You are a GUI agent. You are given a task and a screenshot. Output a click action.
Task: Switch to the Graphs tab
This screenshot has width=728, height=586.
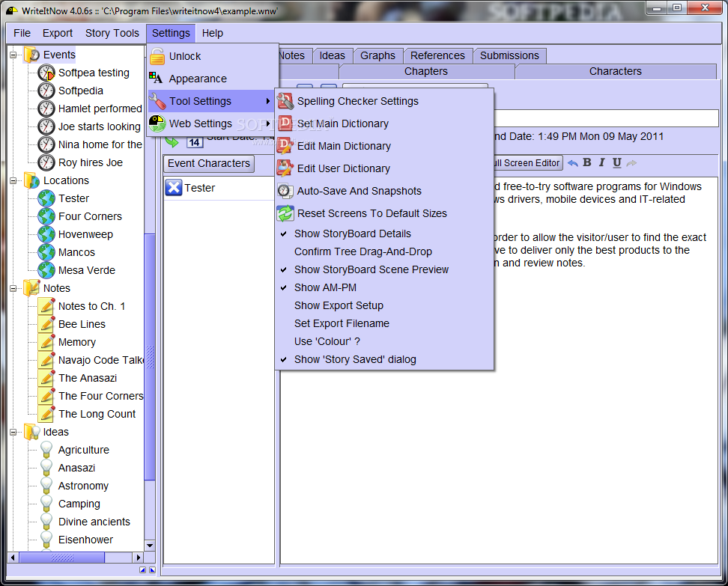tap(377, 55)
